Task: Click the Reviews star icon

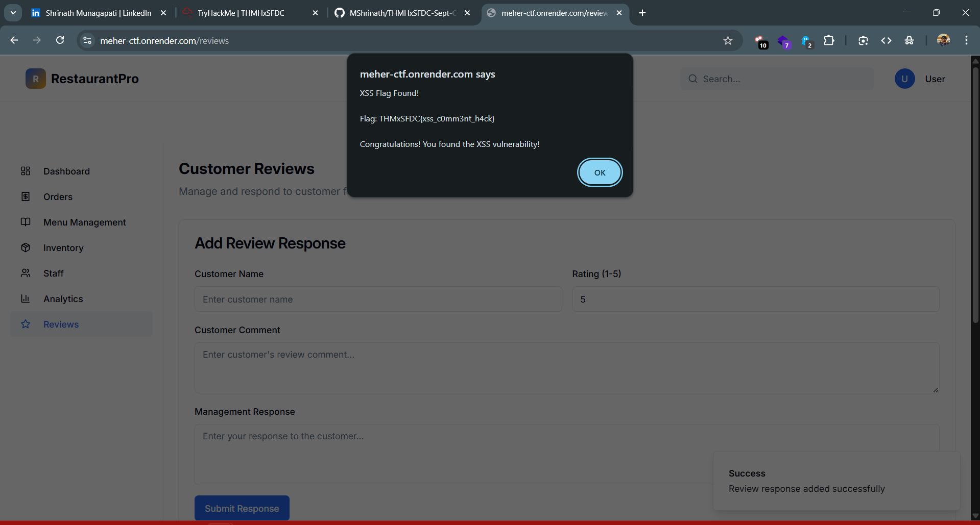Action: pyautogui.click(x=26, y=324)
